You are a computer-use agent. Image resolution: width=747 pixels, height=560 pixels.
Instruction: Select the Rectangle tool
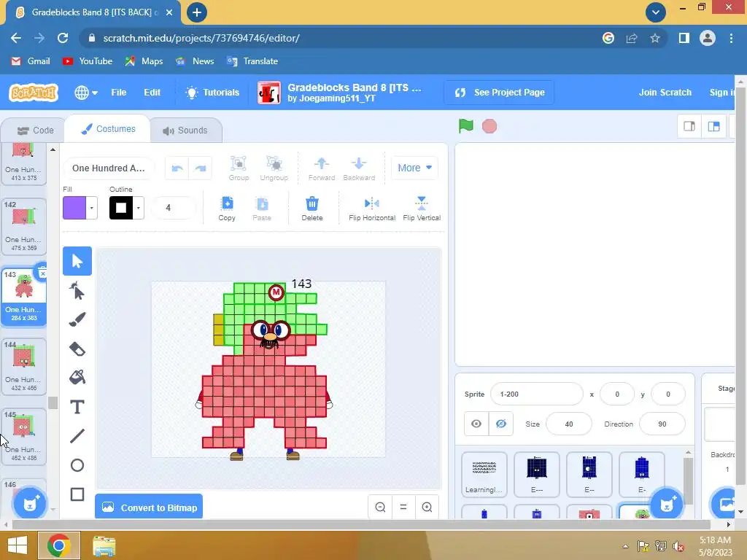[77, 494]
